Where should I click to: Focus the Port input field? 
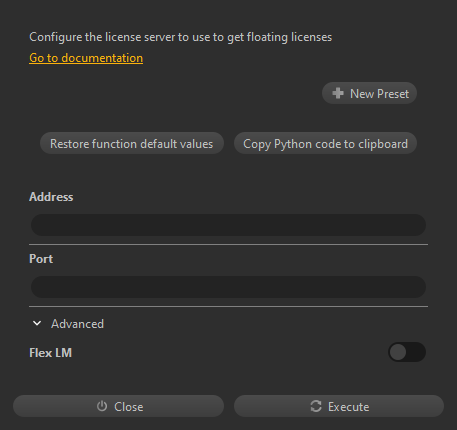(228, 287)
